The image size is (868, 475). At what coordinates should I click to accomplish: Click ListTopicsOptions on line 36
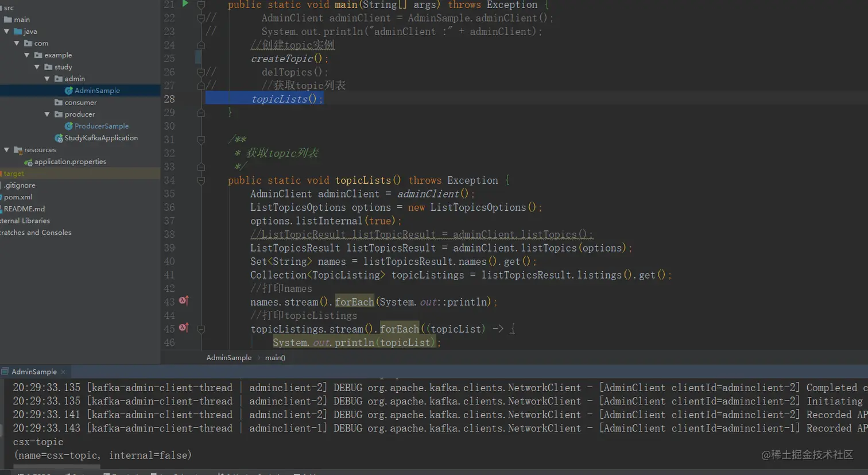[x=298, y=207]
